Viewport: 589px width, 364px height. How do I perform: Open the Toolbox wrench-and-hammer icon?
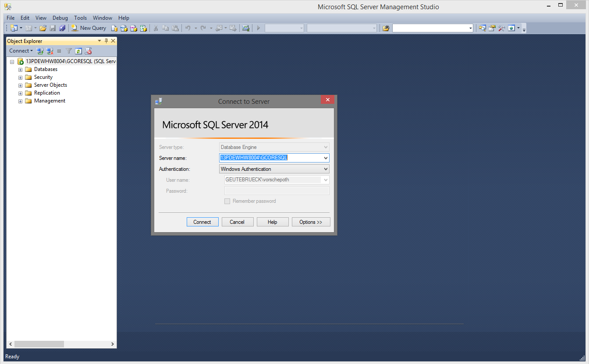pos(502,28)
